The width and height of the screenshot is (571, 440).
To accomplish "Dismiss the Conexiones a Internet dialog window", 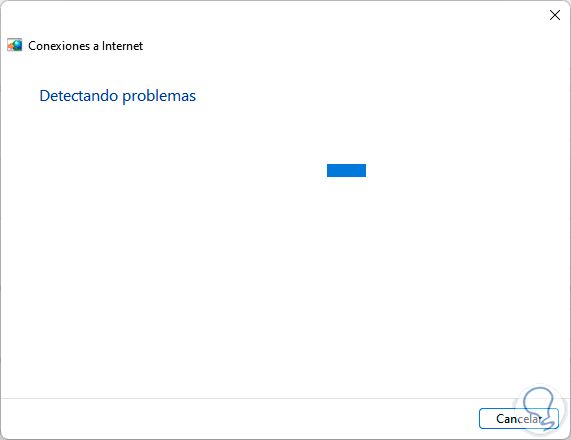I will coord(555,15).
